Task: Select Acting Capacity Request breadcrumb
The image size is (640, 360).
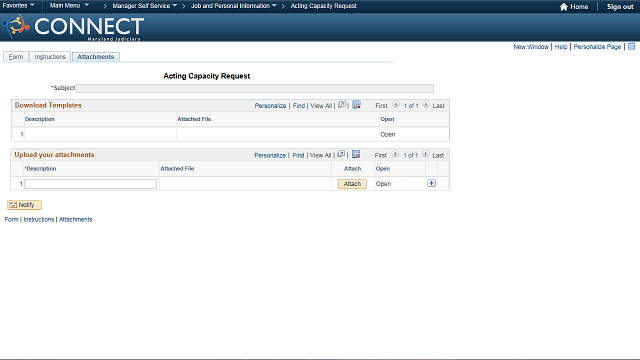Action: [324, 6]
